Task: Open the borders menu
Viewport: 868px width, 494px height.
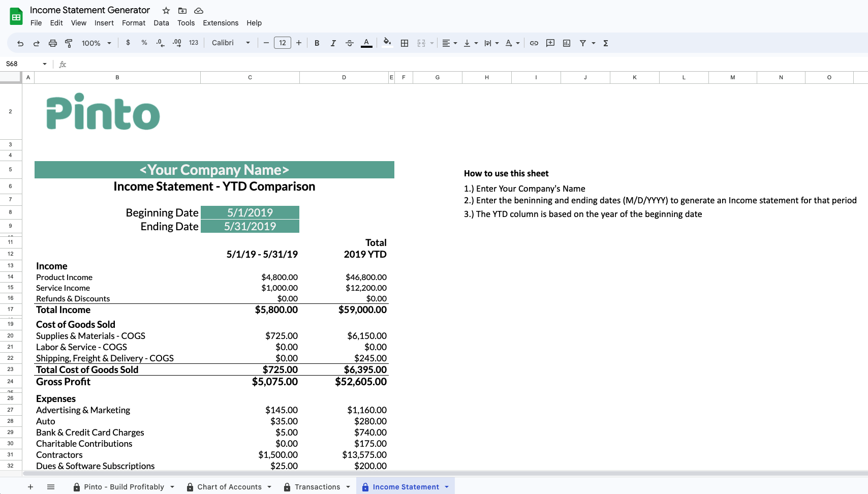Action: click(405, 43)
